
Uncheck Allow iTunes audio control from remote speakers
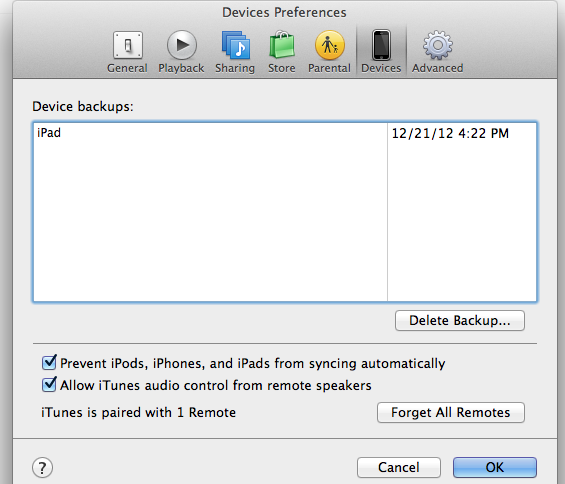(49, 385)
